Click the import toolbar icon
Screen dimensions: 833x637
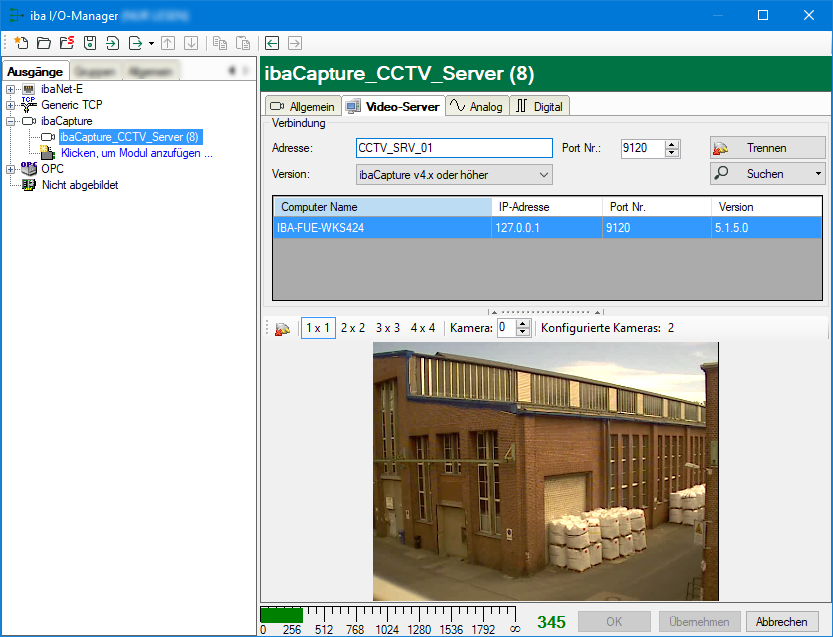[112, 43]
